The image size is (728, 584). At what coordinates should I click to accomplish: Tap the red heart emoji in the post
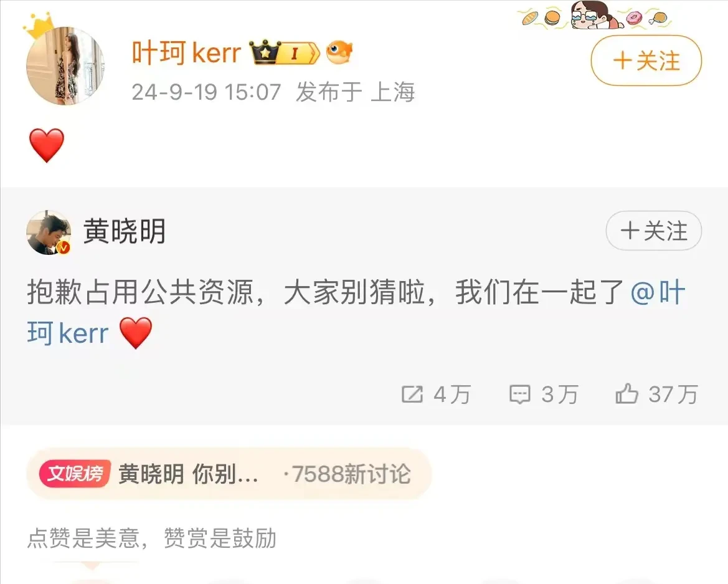click(x=47, y=145)
